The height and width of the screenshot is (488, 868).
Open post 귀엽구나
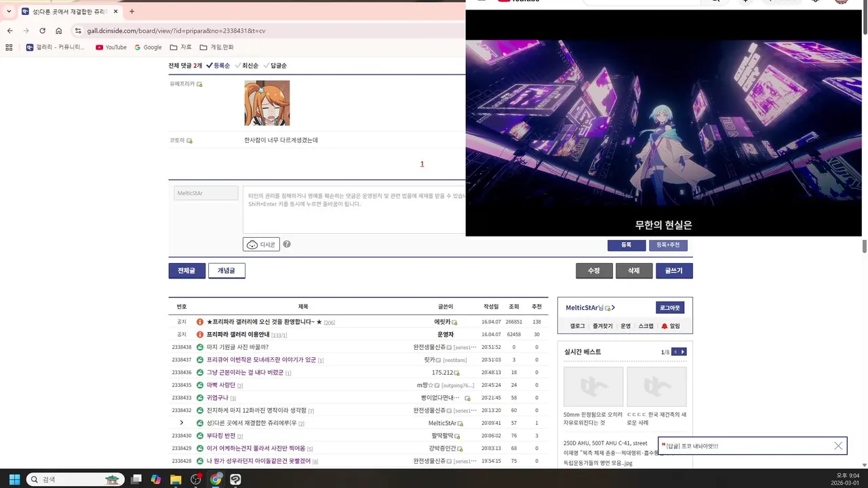[x=218, y=398]
